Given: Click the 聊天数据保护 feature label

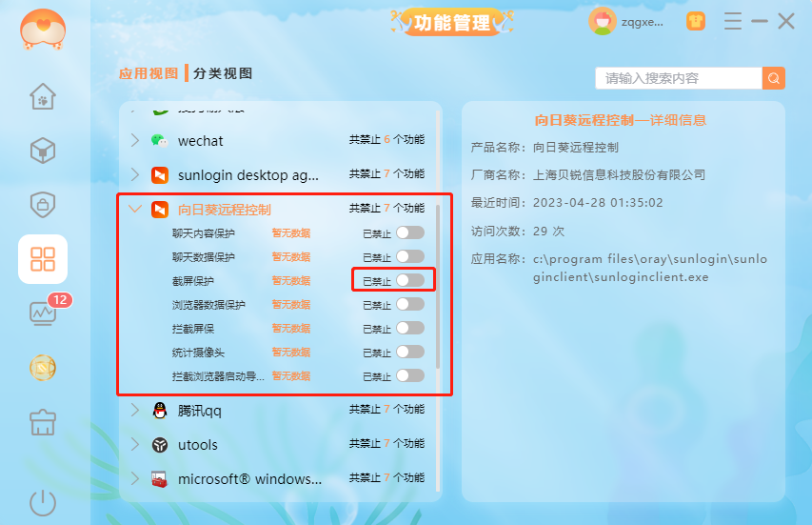Looking at the screenshot, I should coord(204,257).
